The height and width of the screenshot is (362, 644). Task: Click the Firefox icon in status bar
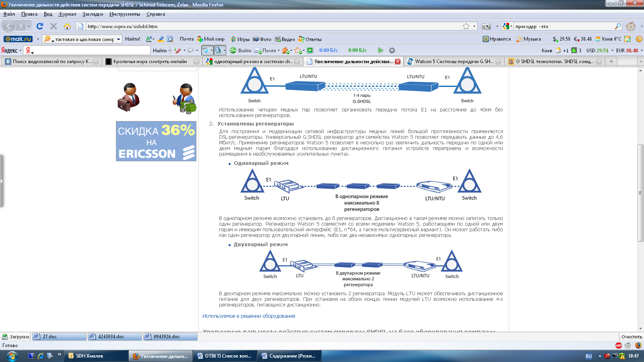(x=638, y=345)
